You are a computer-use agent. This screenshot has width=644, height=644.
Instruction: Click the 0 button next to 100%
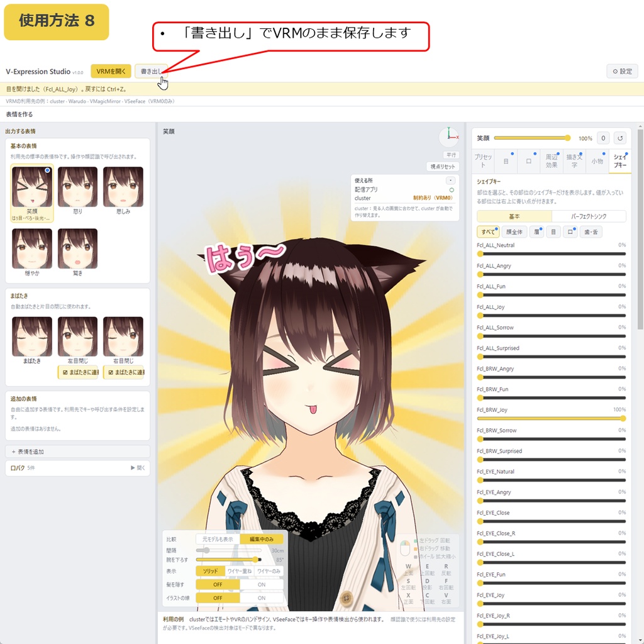603,138
